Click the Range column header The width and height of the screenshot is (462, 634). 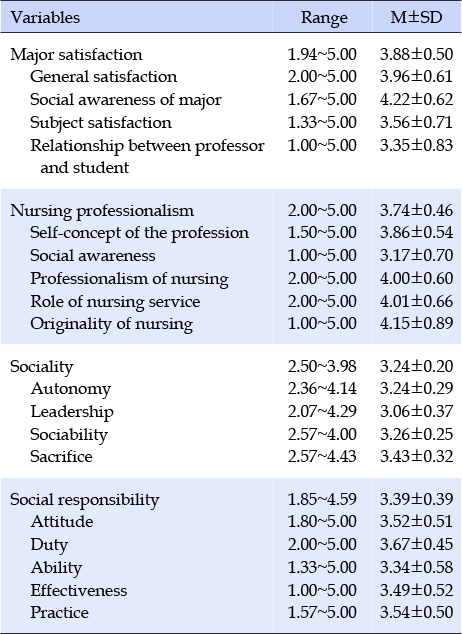324,17
